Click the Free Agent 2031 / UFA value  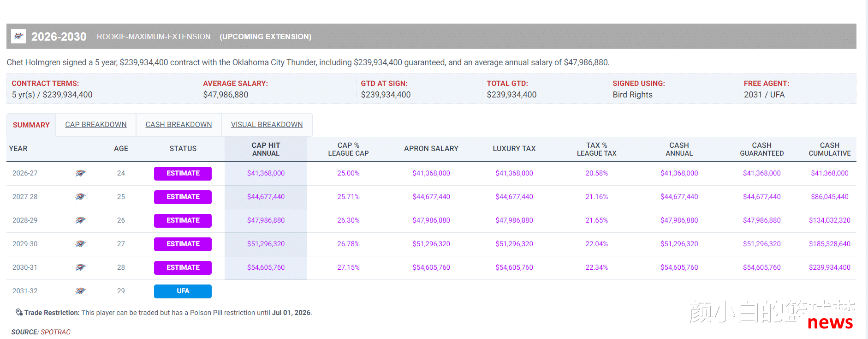coord(764,95)
